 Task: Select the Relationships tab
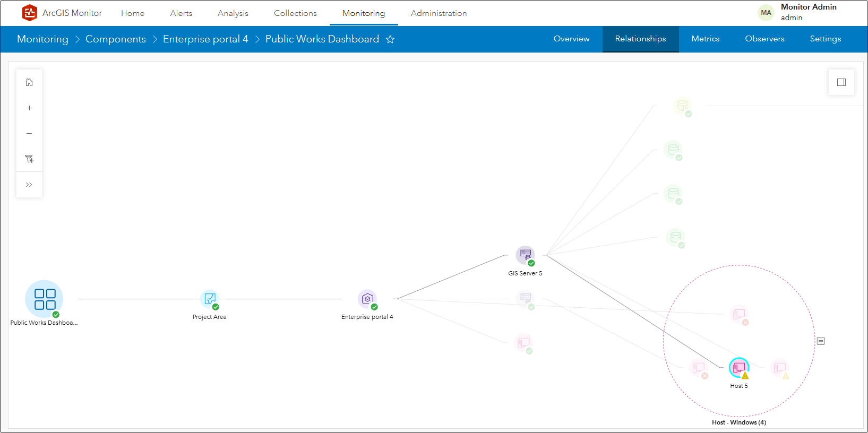pyautogui.click(x=641, y=39)
